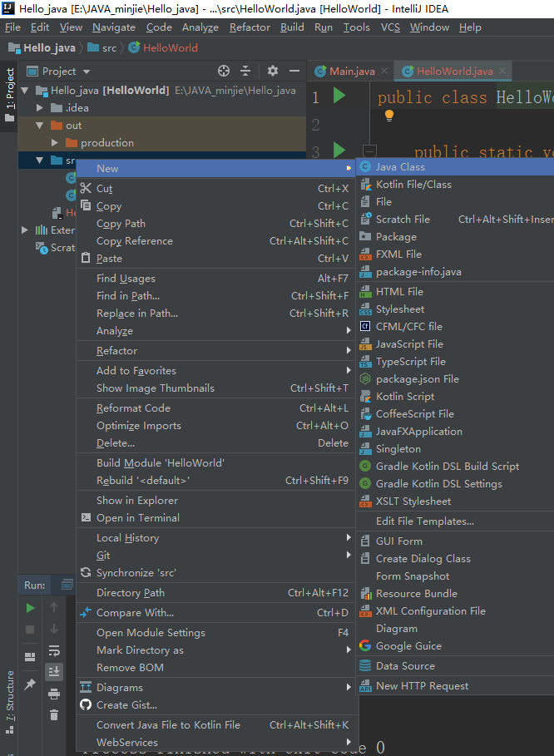
Task: Open the Analyze submenu in context menu
Action: pyautogui.click(x=216, y=331)
